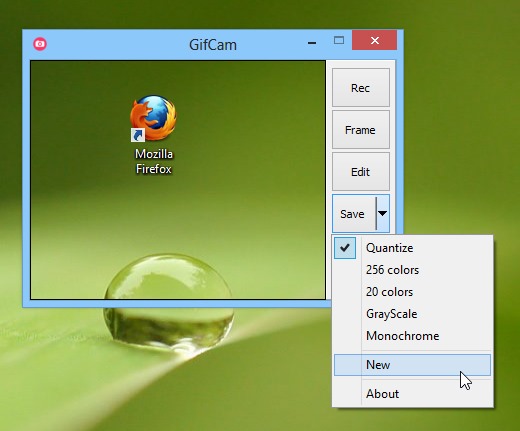This screenshot has width=520, height=431.
Task: Start recording with the Rec button
Action: point(361,88)
